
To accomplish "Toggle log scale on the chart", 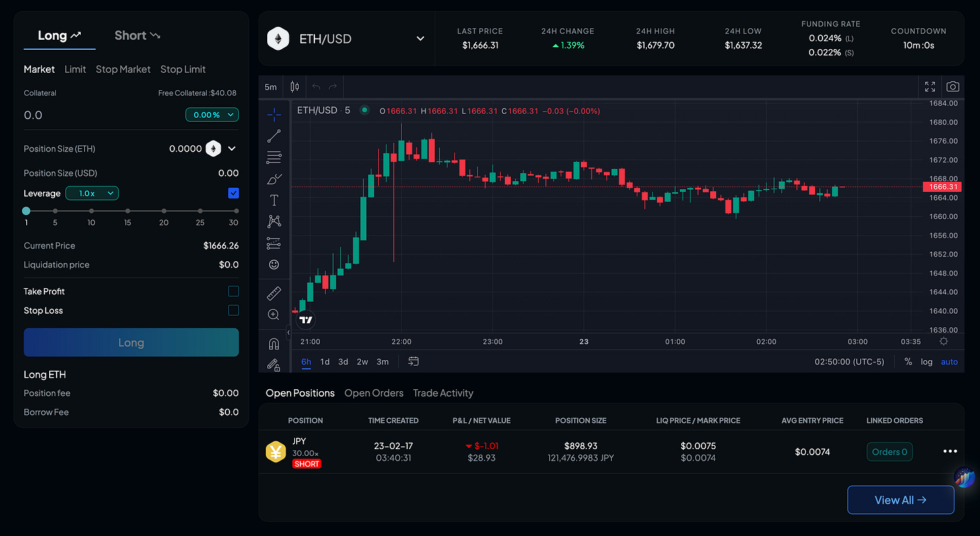I will coord(927,362).
